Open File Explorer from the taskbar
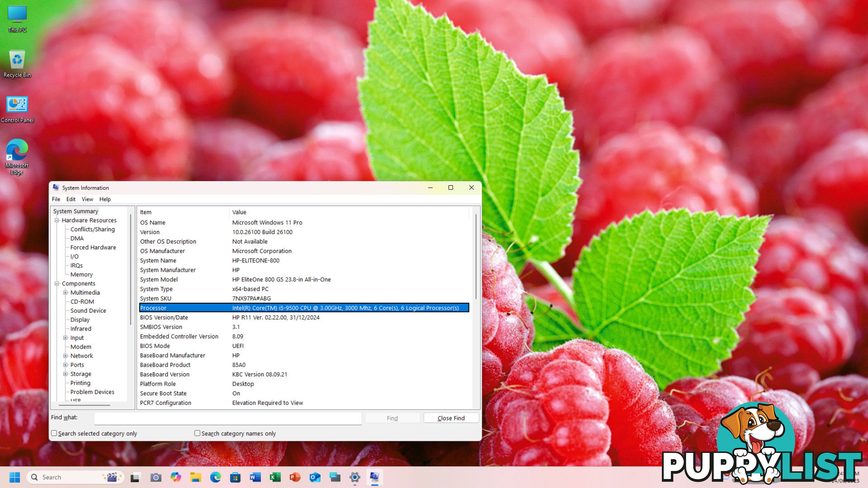Viewport: 868px width, 488px height. [x=196, y=477]
